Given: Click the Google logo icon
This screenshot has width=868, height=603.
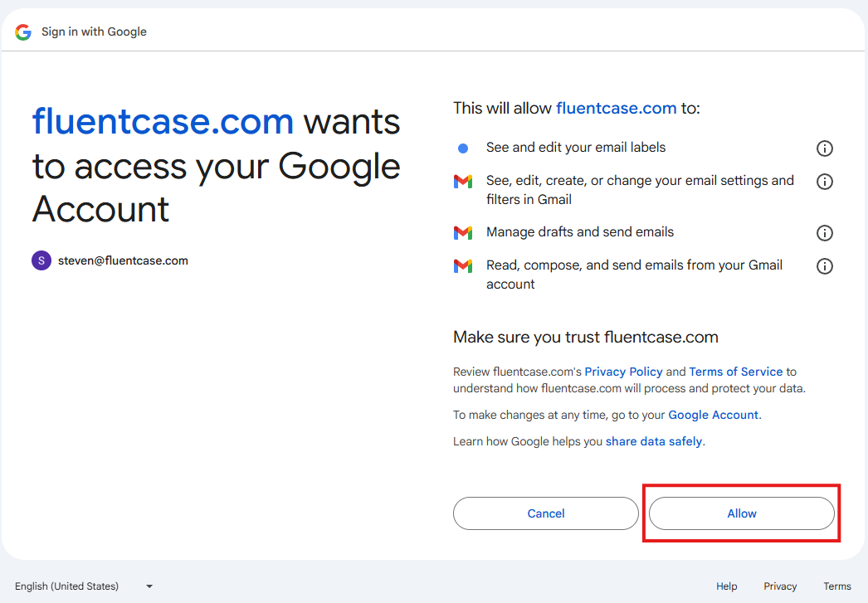Looking at the screenshot, I should coord(23,32).
